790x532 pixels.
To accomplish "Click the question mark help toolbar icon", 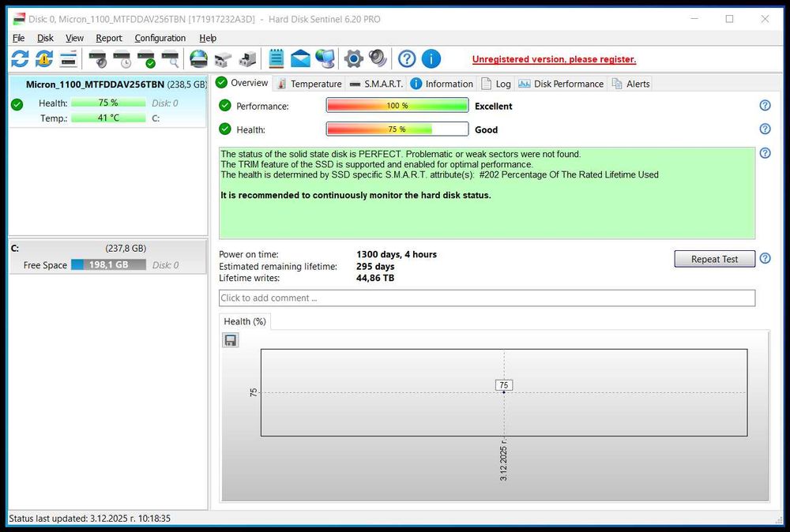I will coord(407,59).
